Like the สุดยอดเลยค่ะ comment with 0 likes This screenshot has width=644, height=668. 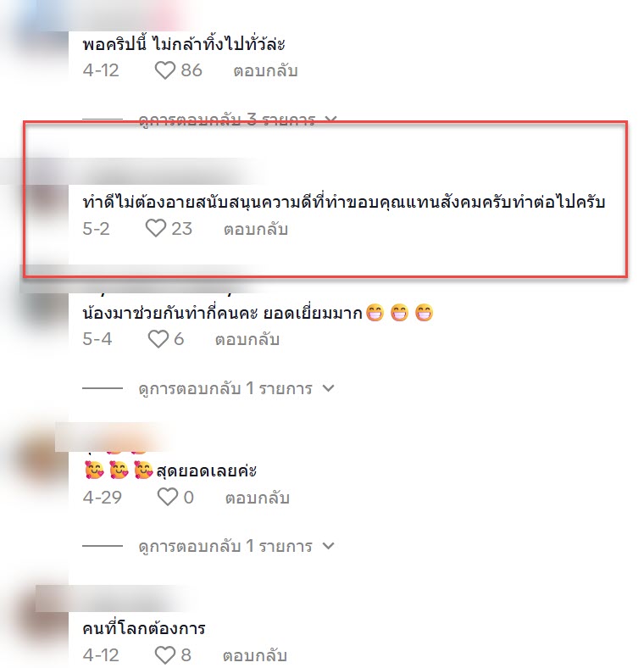[x=168, y=497]
